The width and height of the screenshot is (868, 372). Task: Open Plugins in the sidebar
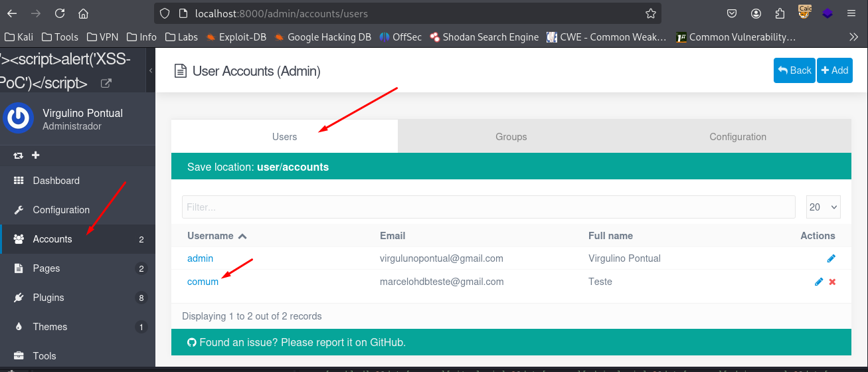coord(48,298)
